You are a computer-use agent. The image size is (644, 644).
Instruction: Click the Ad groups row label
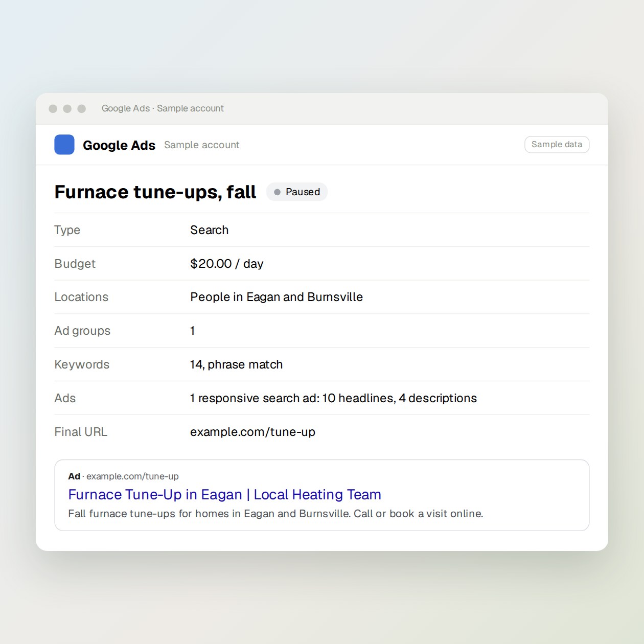[x=82, y=331]
